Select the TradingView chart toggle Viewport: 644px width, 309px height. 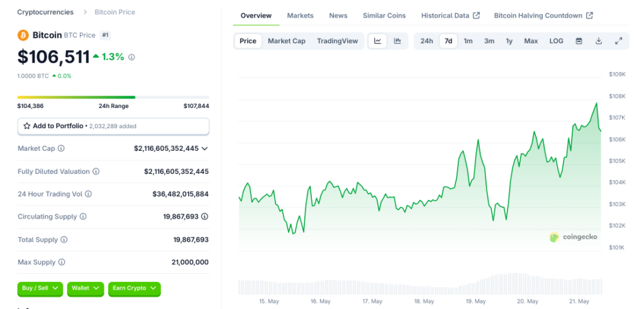tap(338, 41)
